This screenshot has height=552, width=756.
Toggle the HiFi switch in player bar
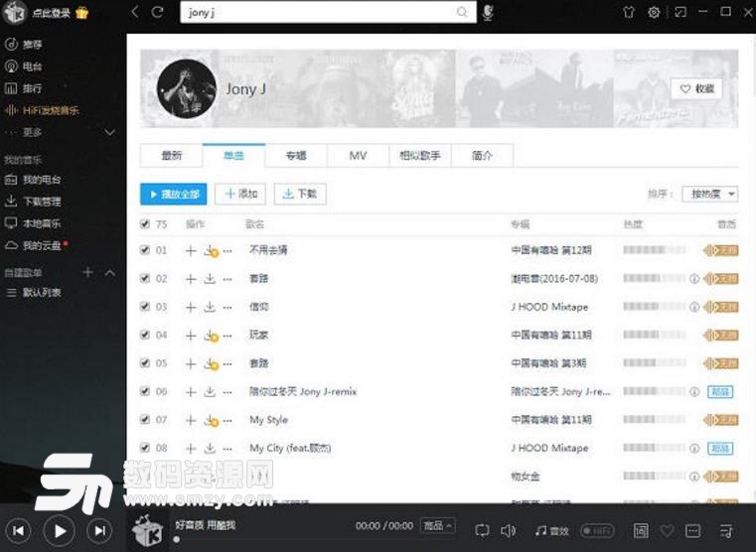pos(597,531)
